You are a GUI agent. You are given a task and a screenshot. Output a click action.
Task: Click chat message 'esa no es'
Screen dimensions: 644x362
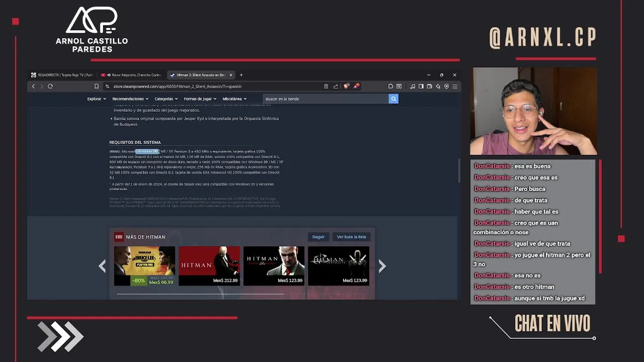527,276
